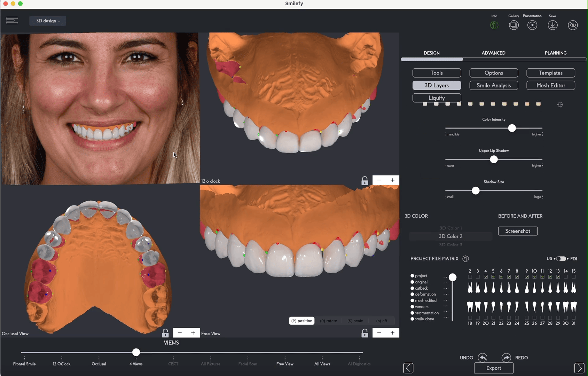Image resolution: width=588 pixels, height=376 pixels.
Task: Click the Redo arrow icon
Action: tap(506, 358)
